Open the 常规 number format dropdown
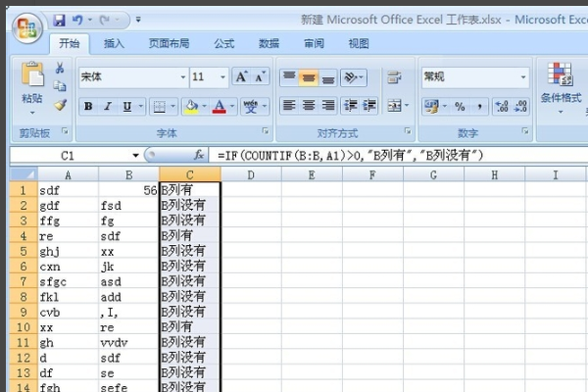The width and height of the screenshot is (588, 392). (522, 77)
